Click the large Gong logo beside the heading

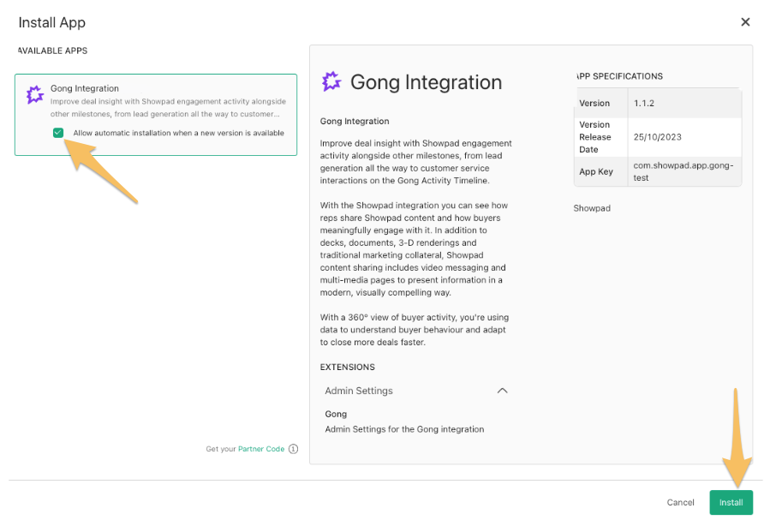pyautogui.click(x=331, y=81)
